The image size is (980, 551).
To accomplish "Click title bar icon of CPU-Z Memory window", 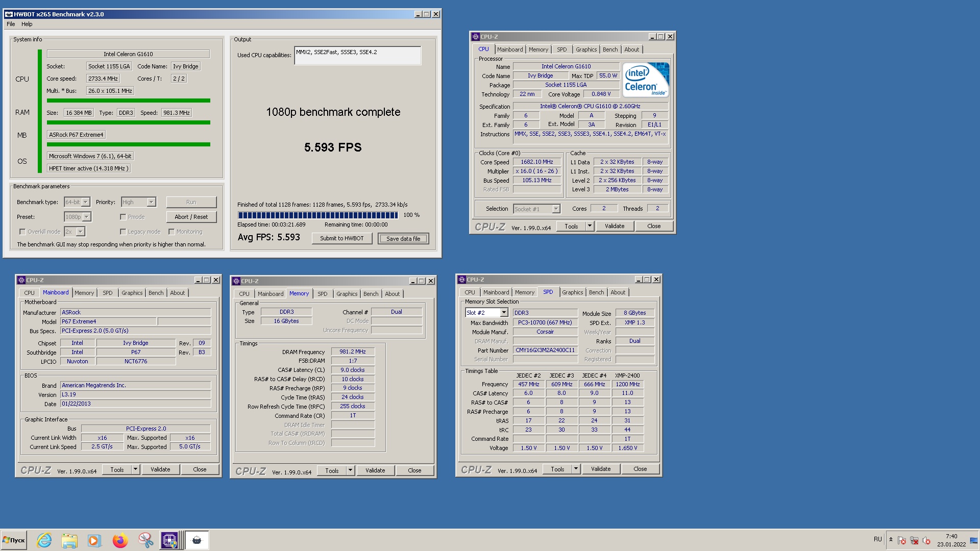I will [236, 281].
